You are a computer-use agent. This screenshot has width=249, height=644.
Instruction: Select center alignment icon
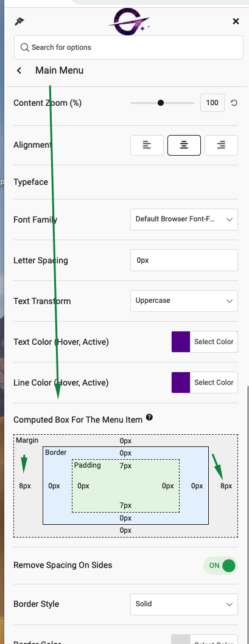point(184,145)
